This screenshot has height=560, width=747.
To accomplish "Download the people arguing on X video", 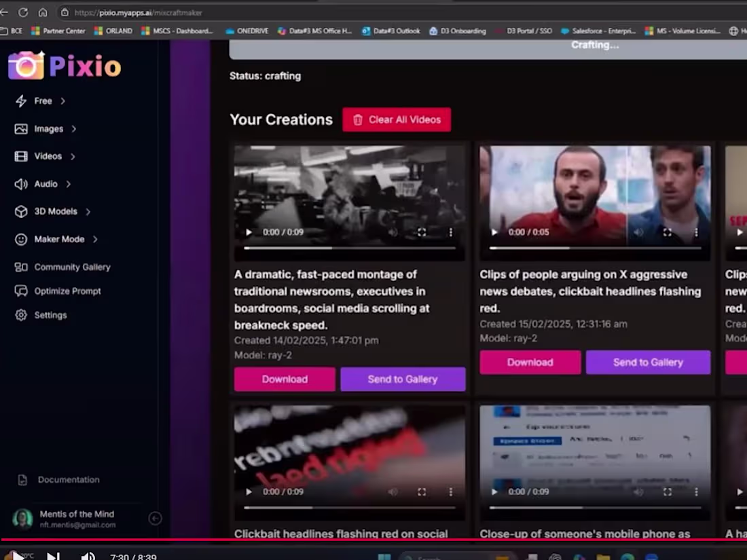I will pyautogui.click(x=530, y=362).
